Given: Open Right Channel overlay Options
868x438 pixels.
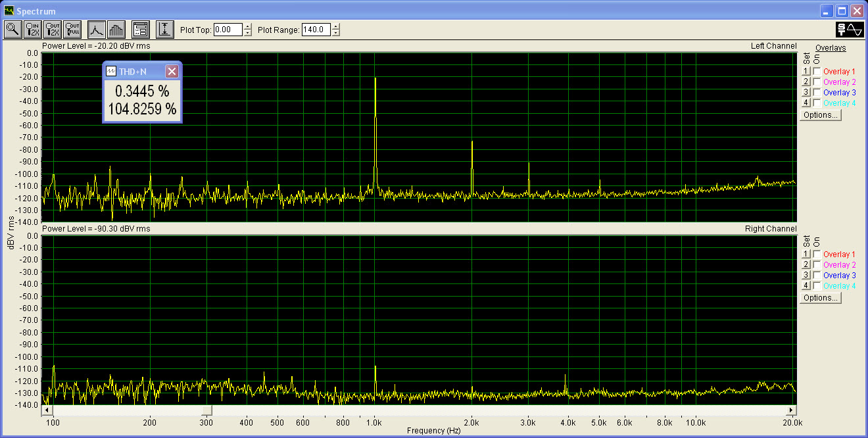Looking at the screenshot, I should [821, 298].
